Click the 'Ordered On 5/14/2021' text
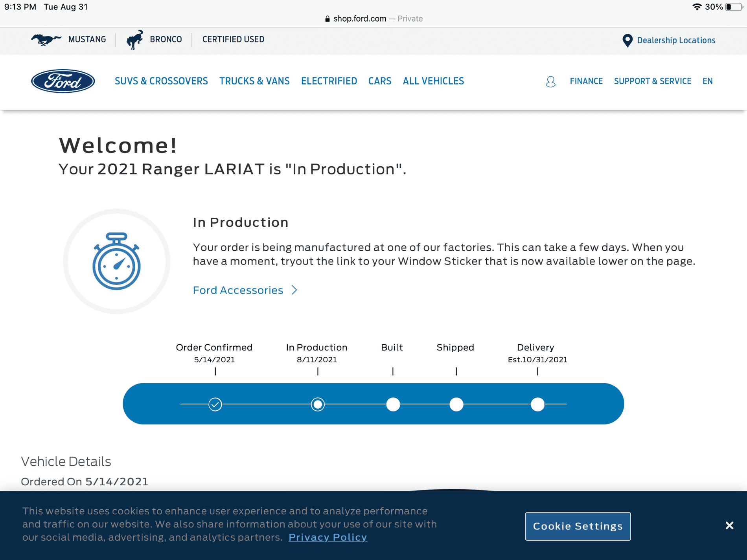This screenshot has height=560, width=747. point(85,481)
